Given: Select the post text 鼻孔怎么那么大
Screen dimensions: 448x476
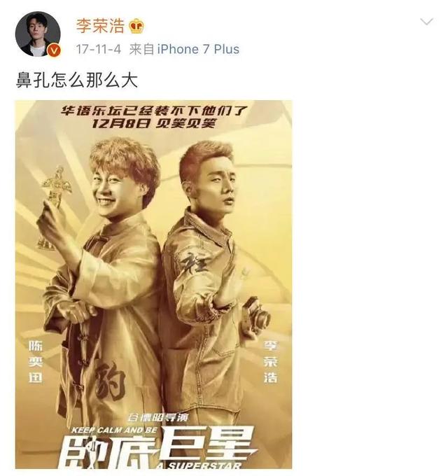Looking at the screenshot, I should [x=77, y=80].
